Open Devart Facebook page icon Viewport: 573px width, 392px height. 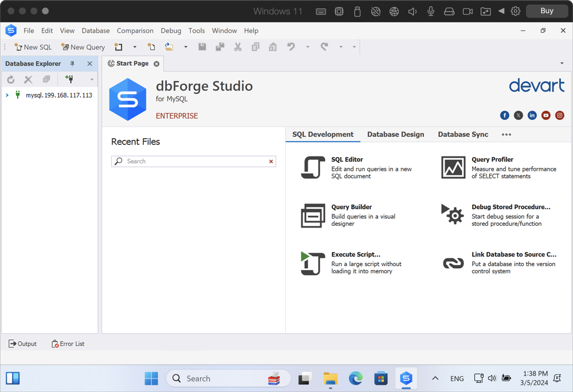coord(505,115)
